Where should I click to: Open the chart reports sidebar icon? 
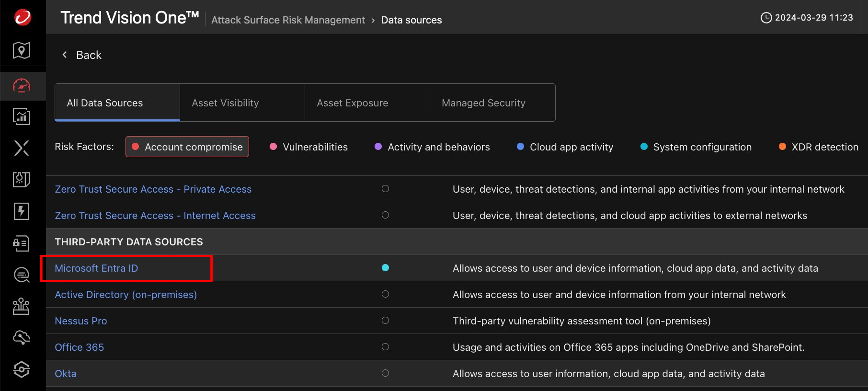pos(21,117)
